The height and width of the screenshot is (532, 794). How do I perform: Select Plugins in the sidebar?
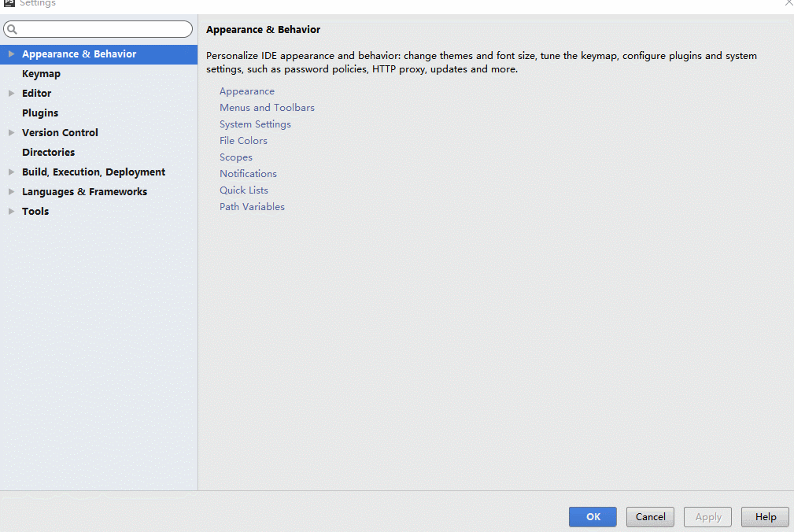click(x=40, y=113)
